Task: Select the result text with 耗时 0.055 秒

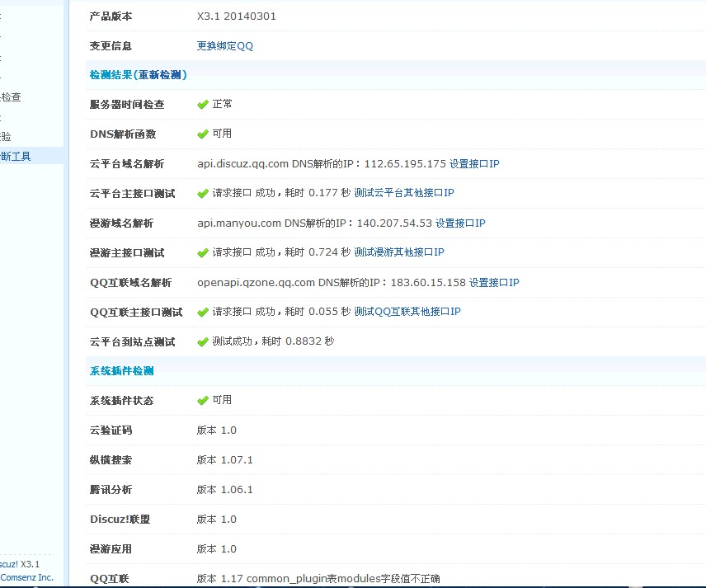Action: coord(281,312)
